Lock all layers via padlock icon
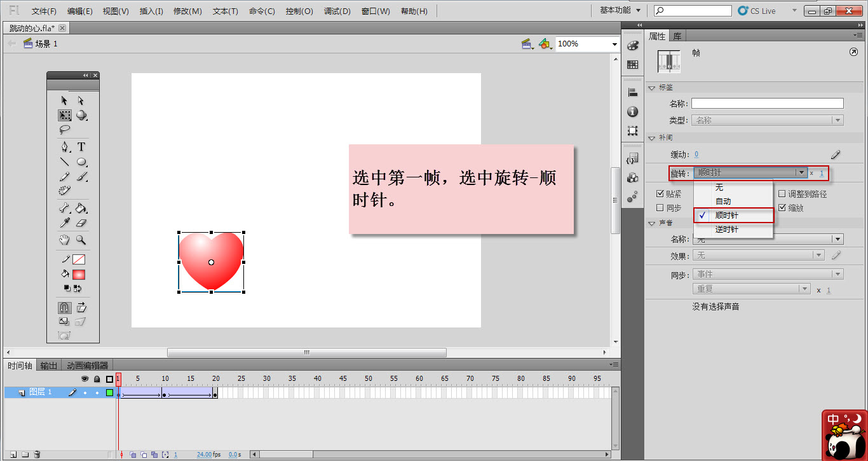The image size is (868, 461). [x=97, y=379]
